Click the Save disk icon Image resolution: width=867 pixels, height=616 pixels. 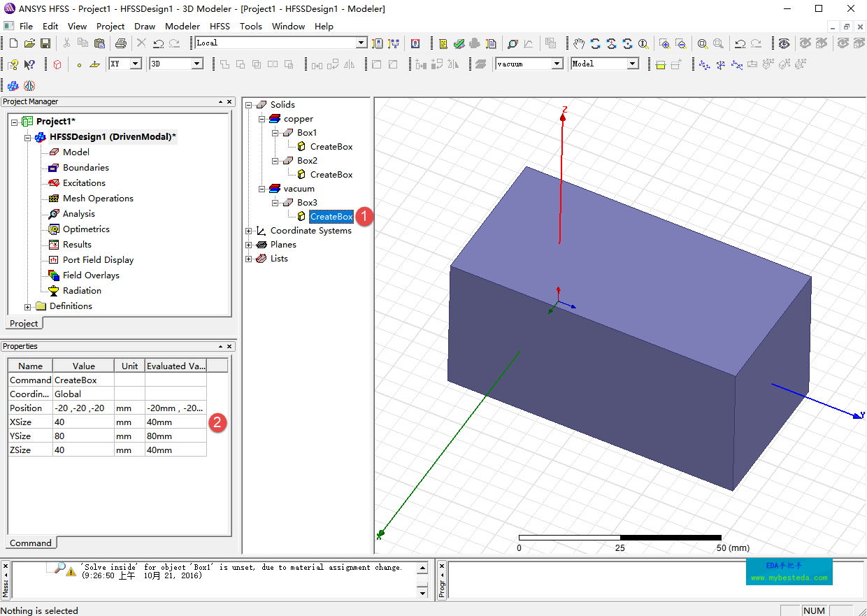tap(45, 43)
